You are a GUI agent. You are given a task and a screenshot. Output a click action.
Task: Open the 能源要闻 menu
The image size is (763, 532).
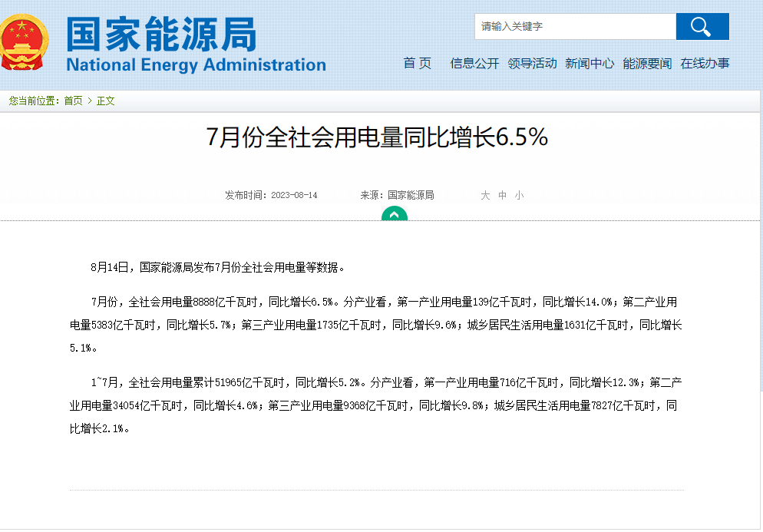[x=647, y=64]
